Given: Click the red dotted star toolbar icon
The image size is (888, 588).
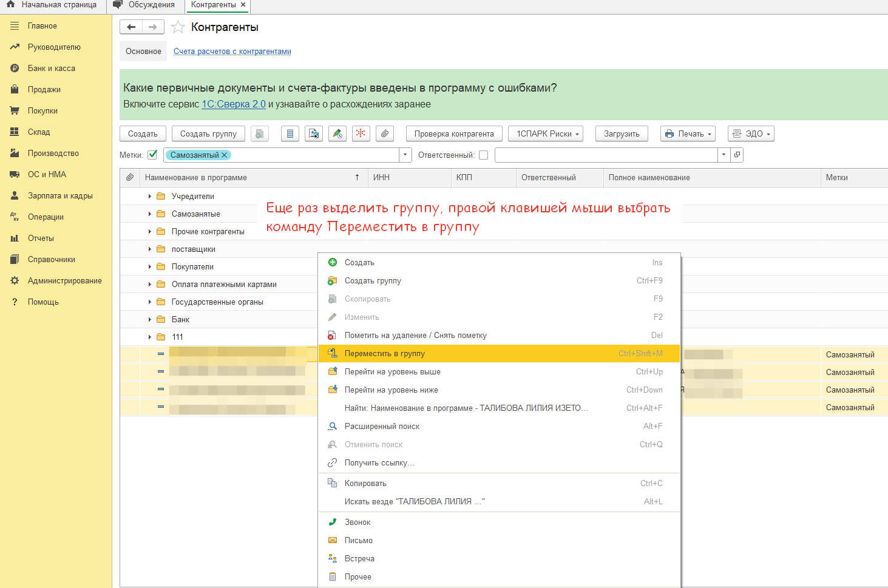Looking at the screenshot, I should pyautogui.click(x=361, y=133).
